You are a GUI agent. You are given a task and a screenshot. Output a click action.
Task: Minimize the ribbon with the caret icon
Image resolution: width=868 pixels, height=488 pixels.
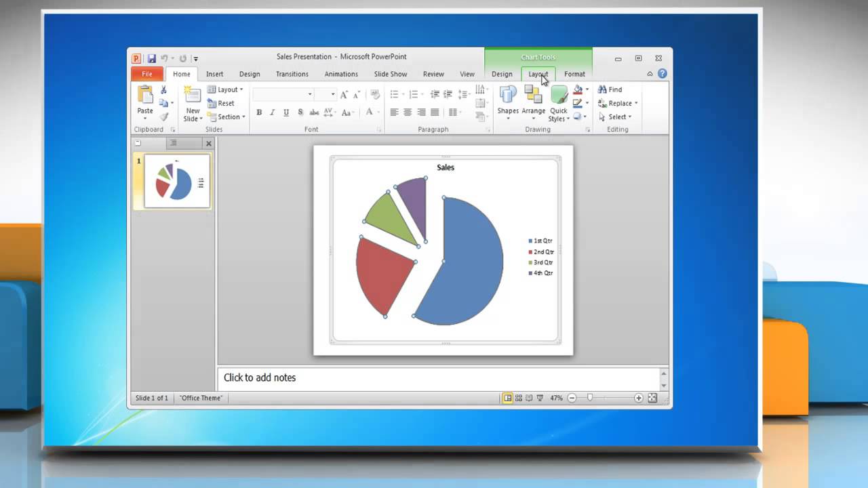point(650,74)
